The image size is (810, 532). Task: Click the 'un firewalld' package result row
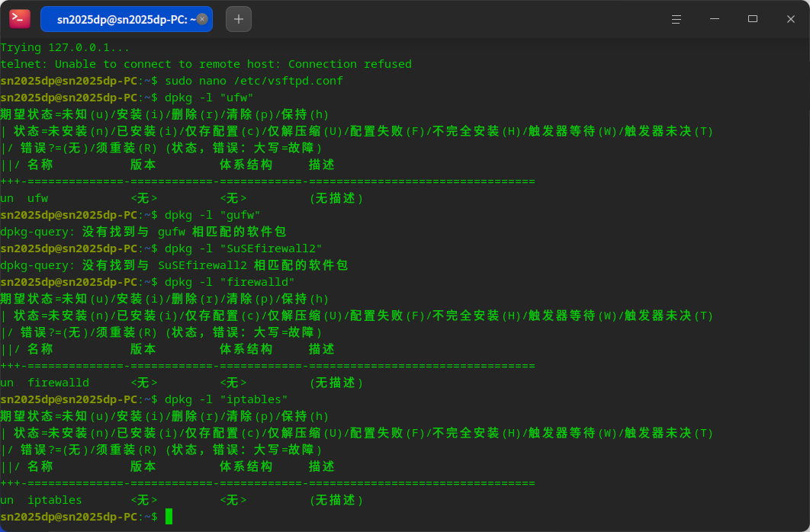pyautogui.click(x=182, y=383)
